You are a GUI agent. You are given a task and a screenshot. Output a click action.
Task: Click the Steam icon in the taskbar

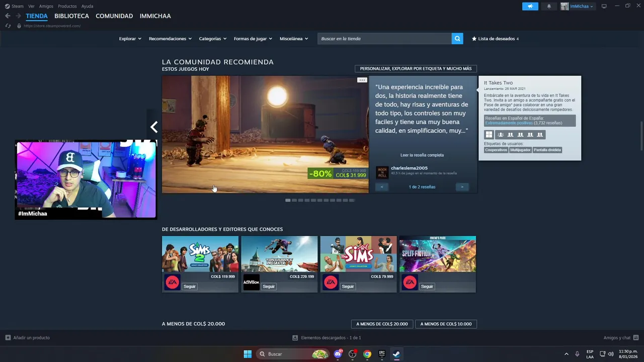pos(396,354)
